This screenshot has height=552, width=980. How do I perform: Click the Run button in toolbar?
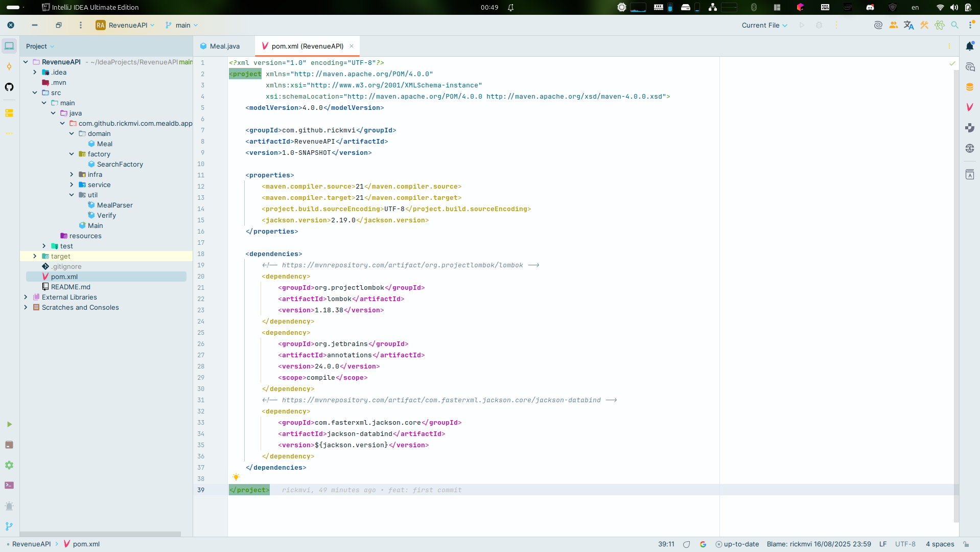pos(802,25)
